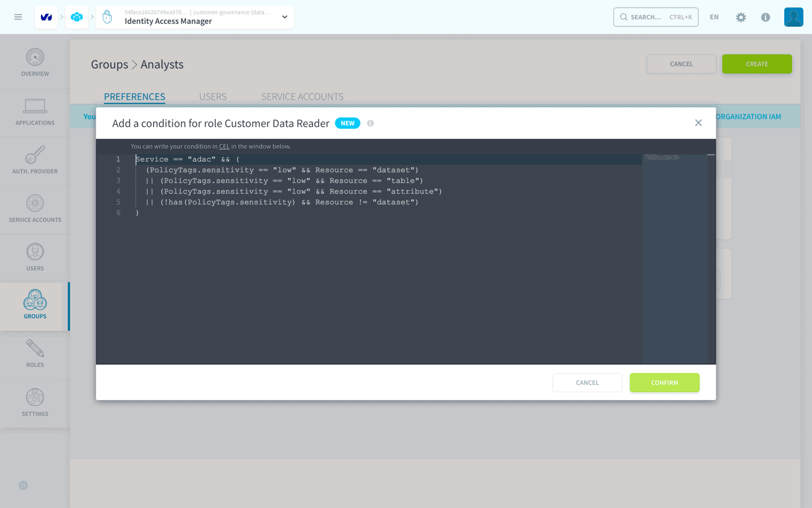Click code line 1 Service == "adac"

point(187,159)
